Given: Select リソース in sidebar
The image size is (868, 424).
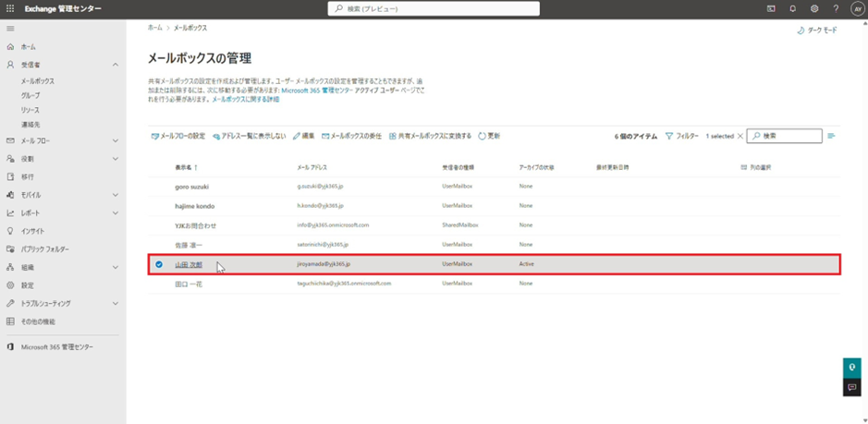Looking at the screenshot, I should coord(31,110).
